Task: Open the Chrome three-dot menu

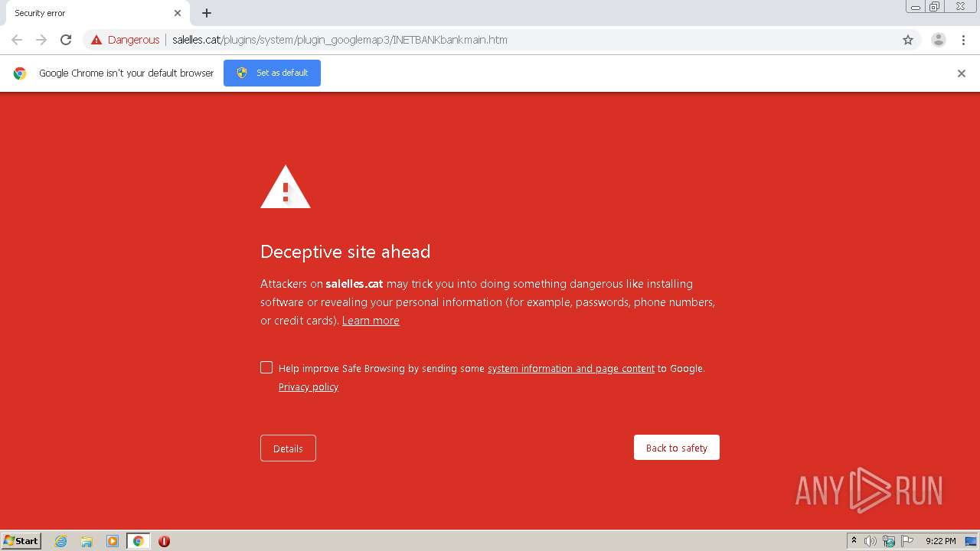Action: pyautogui.click(x=963, y=40)
